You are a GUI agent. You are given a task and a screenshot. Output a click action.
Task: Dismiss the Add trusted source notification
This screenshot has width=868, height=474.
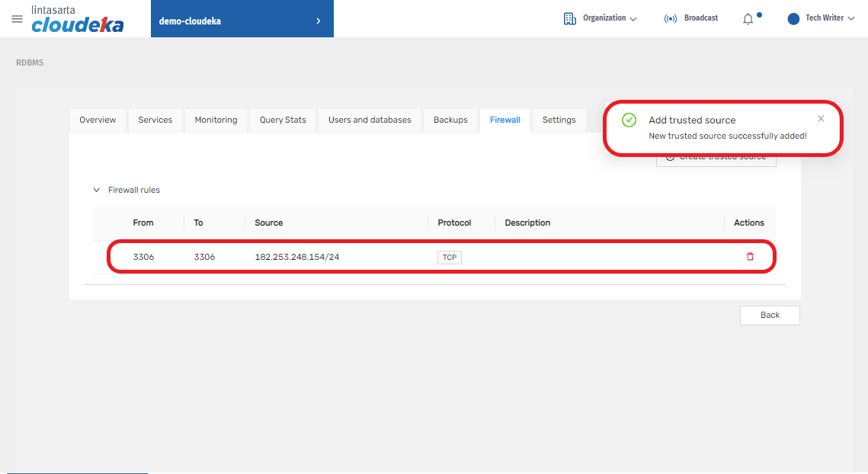(x=821, y=119)
